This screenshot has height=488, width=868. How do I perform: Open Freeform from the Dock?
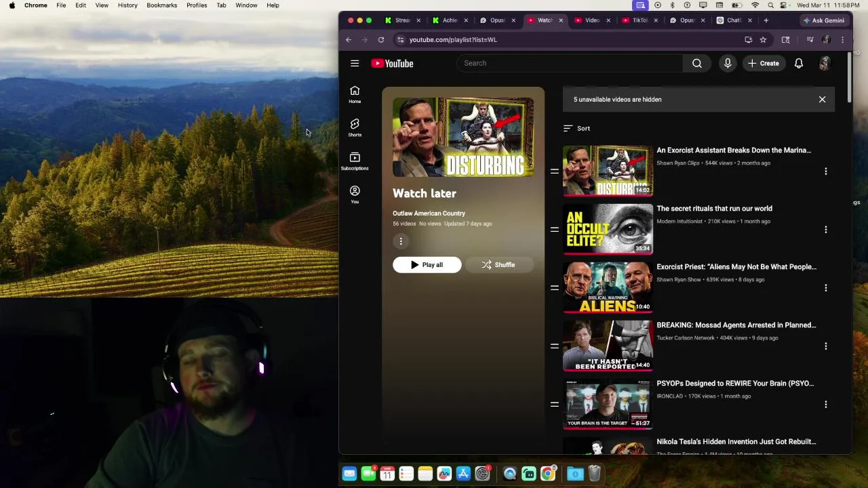point(444,474)
